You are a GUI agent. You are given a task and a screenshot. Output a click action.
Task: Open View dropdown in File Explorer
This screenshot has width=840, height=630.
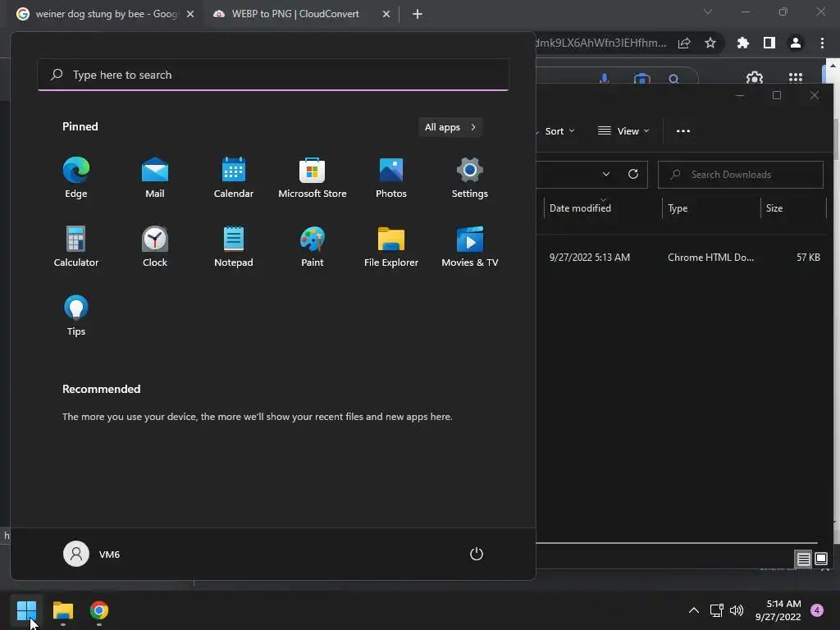(623, 131)
